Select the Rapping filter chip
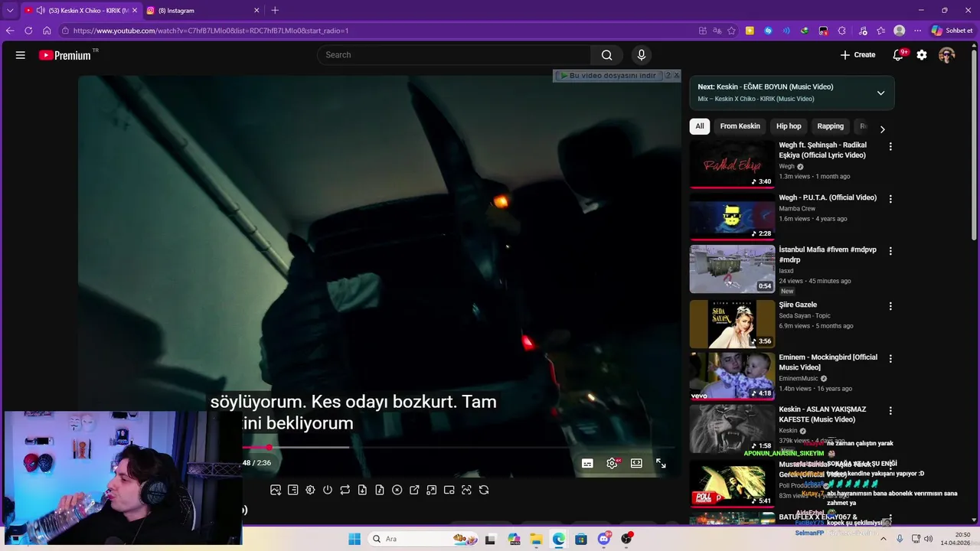The height and width of the screenshot is (551, 980). pyautogui.click(x=830, y=126)
